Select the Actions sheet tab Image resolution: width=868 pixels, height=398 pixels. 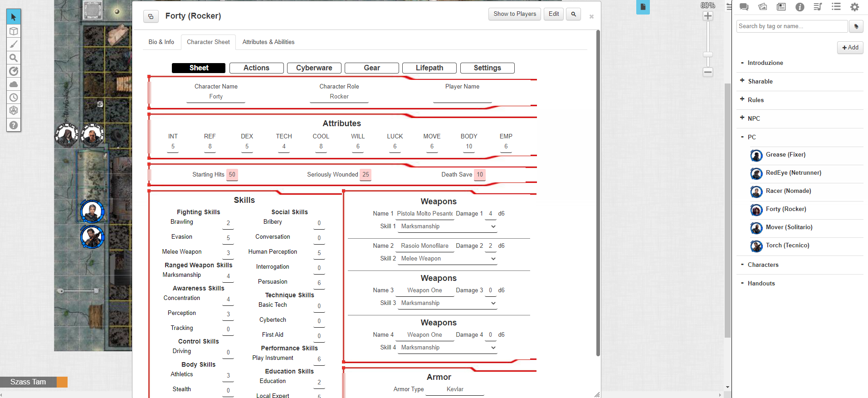(257, 68)
